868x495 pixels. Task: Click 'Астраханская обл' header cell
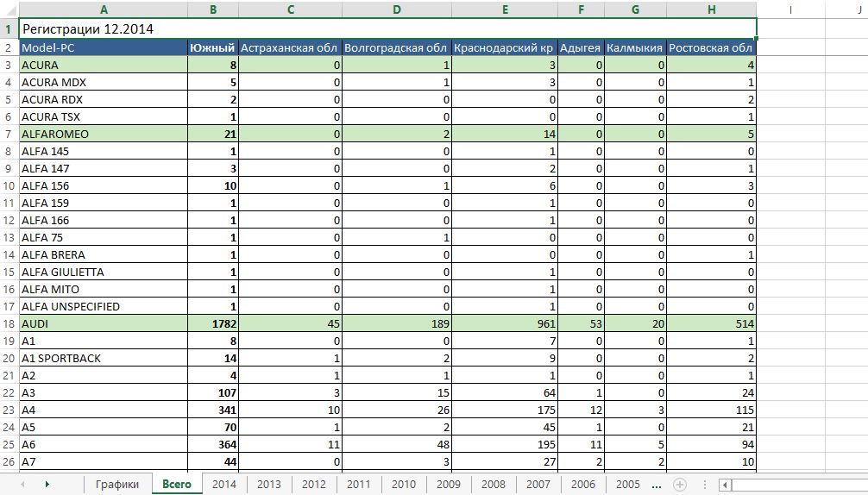click(291, 47)
